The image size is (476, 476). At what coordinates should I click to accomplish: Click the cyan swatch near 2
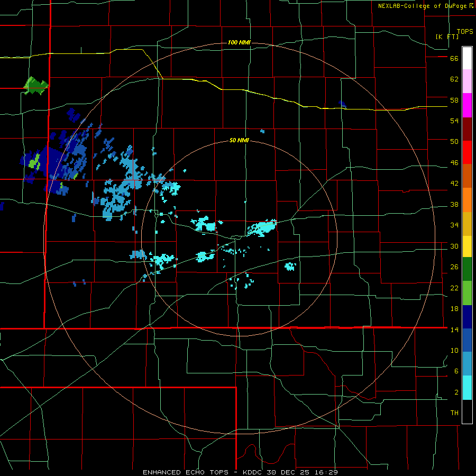(x=467, y=388)
